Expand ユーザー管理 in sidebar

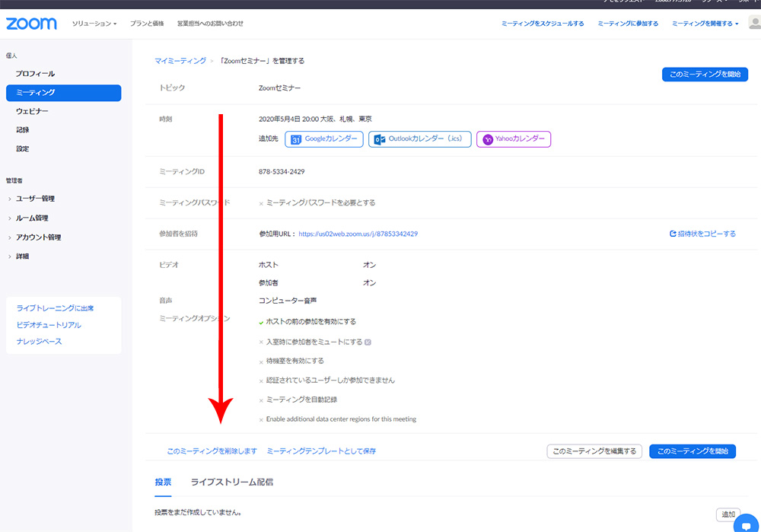35,199
